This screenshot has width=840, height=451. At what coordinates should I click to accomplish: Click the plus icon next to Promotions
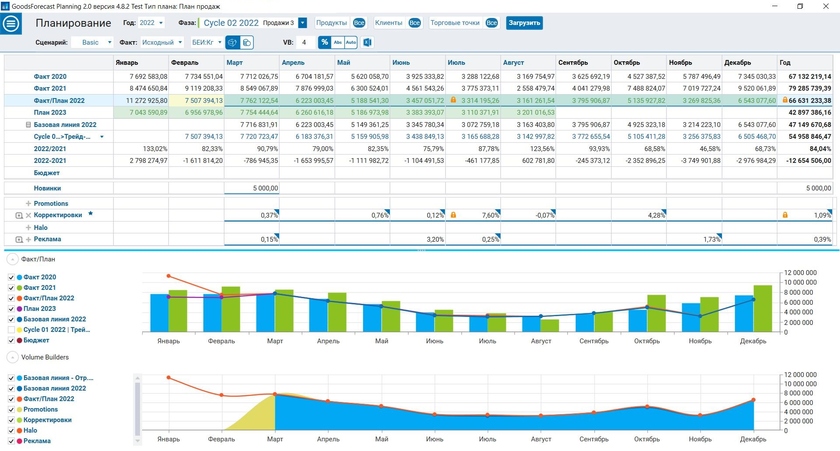[x=29, y=203]
